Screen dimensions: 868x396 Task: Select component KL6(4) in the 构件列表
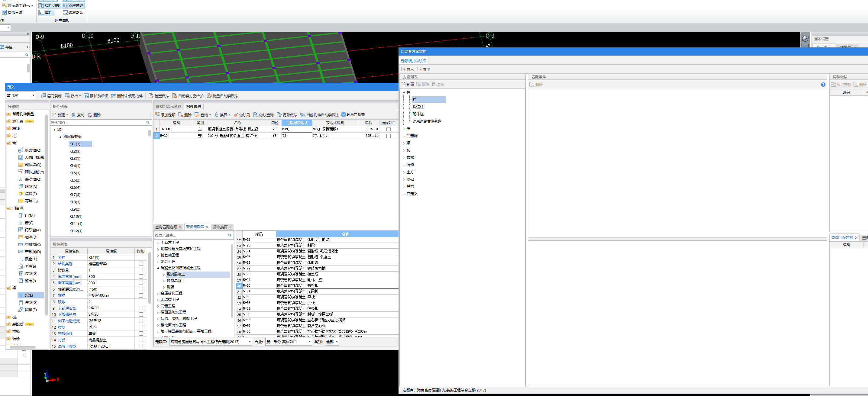click(x=75, y=188)
